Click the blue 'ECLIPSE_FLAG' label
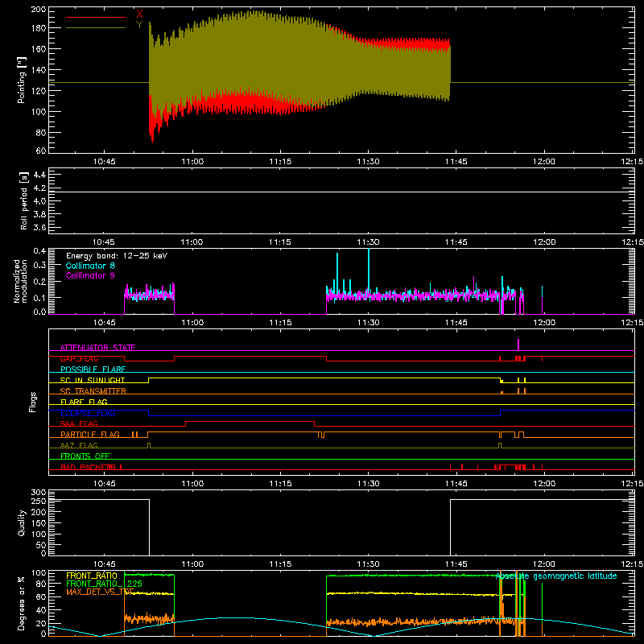The width and height of the screenshot is (644, 644). pyautogui.click(x=88, y=413)
